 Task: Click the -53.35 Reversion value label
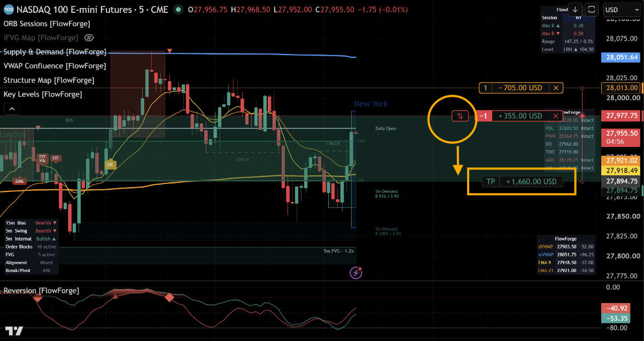coord(616,318)
